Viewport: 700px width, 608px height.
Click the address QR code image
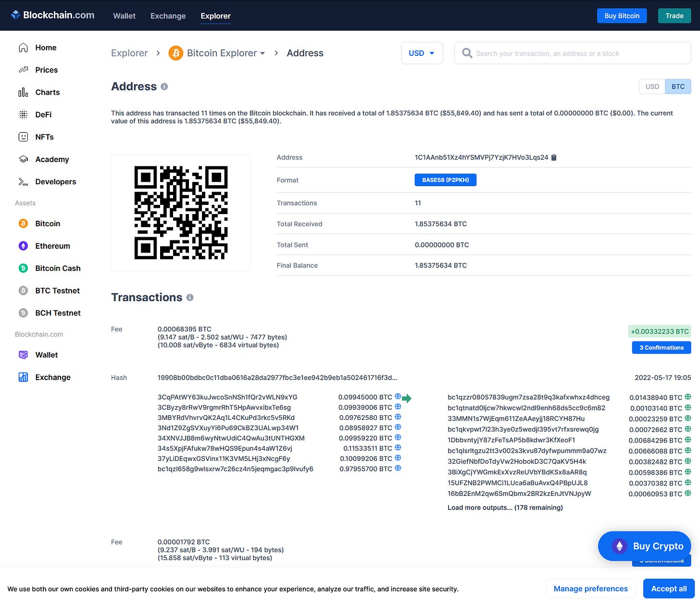pos(181,213)
